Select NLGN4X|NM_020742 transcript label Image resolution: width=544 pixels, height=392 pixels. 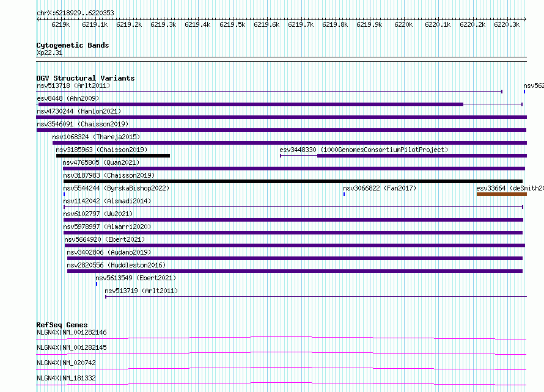[x=66, y=363]
